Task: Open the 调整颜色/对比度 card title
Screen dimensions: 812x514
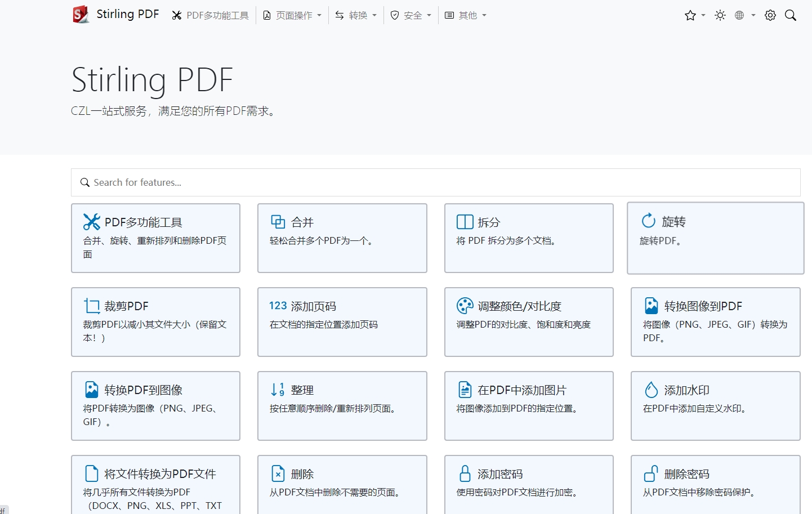Action: click(520, 306)
